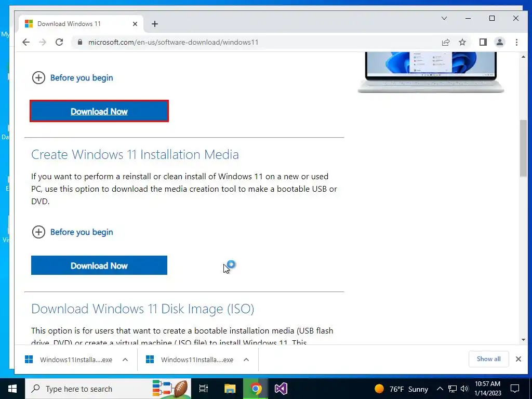Image resolution: width=532 pixels, height=399 pixels.
Task: Open the second Windows11Installa....exe download
Action: 190,360
